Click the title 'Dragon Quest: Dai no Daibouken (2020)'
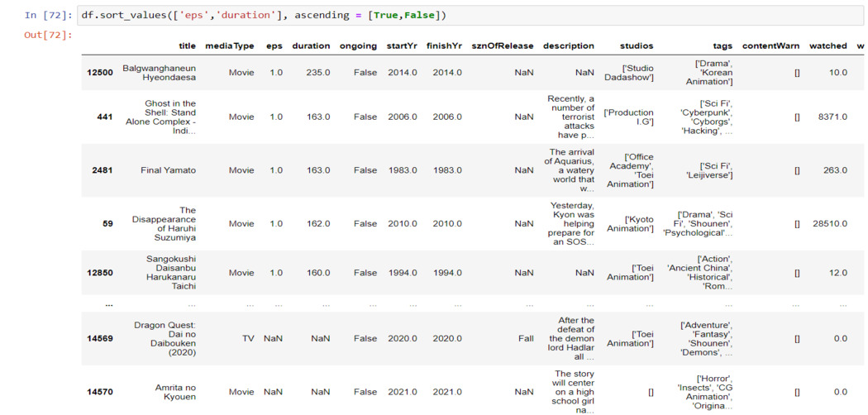 point(165,338)
